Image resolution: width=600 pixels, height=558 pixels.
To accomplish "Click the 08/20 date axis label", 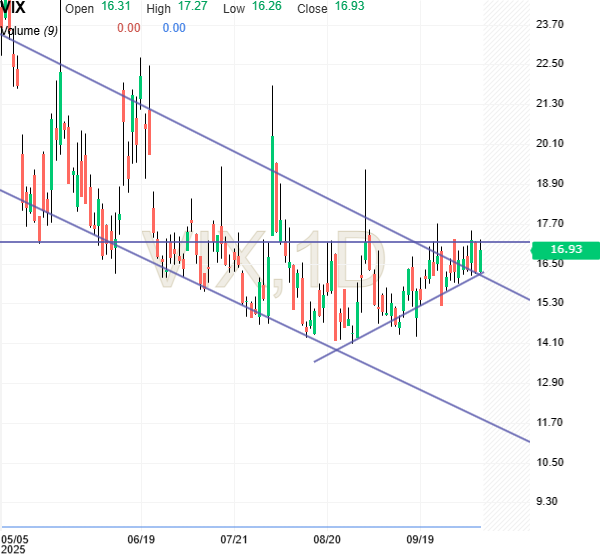I will point(327,539).
